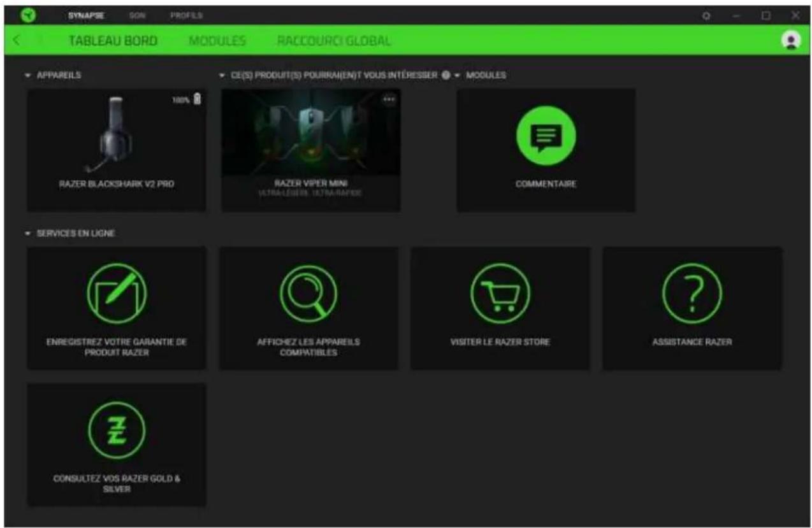Click the Commentaire label

[x=546, y=184]
